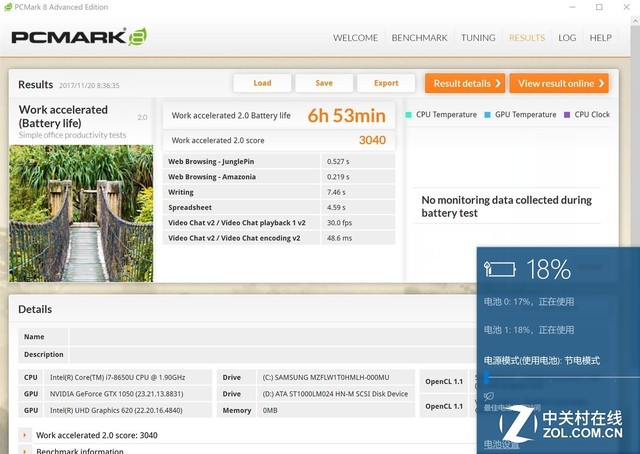
Task: Expand the Benchmark information section
Action: [x=25, y=451]
